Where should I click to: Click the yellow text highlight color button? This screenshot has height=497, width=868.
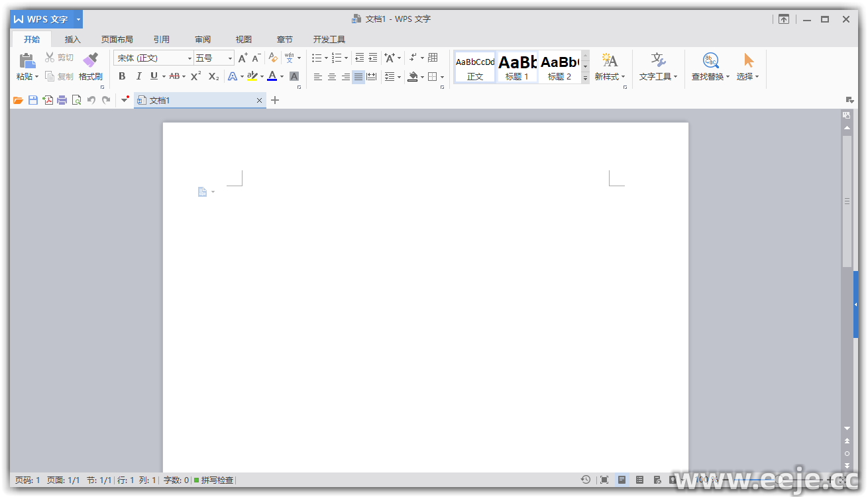252,76
